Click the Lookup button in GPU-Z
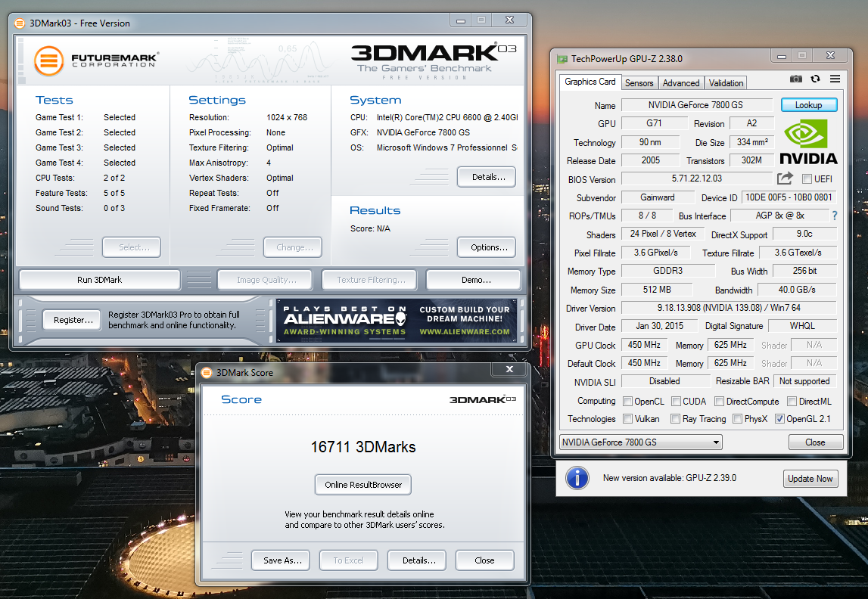This screenshot has height=599, width=868. click(809, 105)
